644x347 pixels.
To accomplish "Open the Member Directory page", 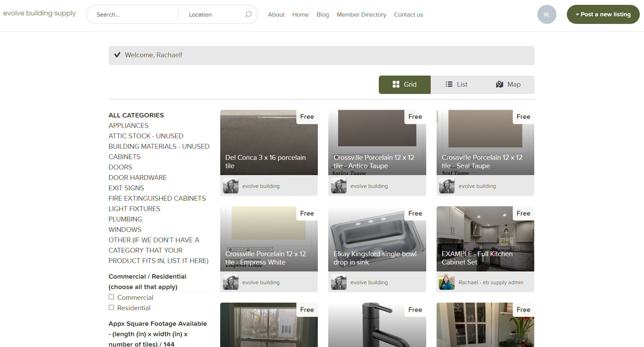I will (x=361, y=15).
